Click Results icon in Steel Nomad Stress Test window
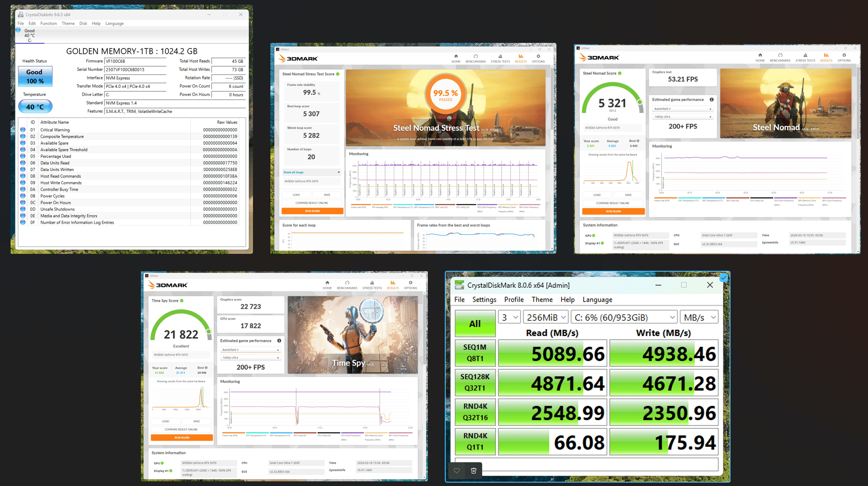Viewport: 868px width, 486px height. pos(520,58)
